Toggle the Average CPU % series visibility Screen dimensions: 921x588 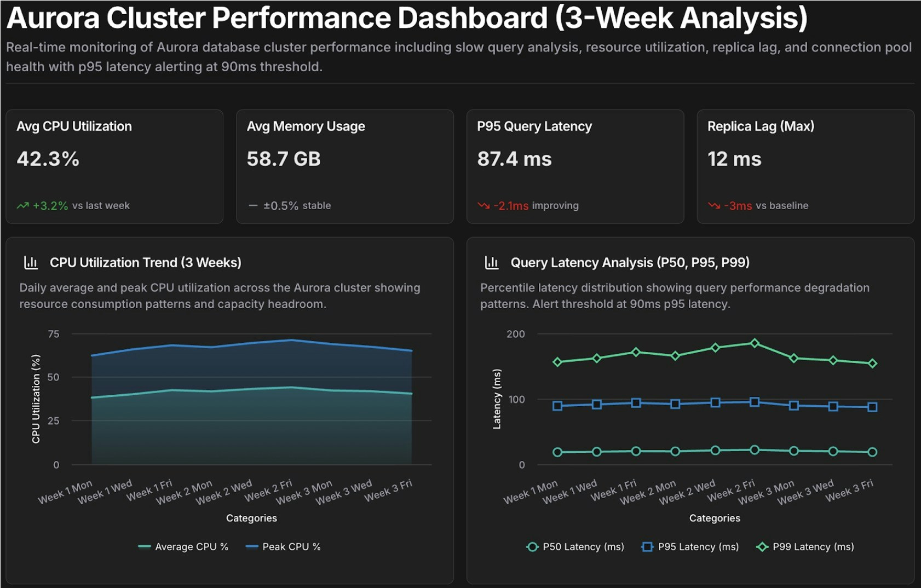point(185,546)
